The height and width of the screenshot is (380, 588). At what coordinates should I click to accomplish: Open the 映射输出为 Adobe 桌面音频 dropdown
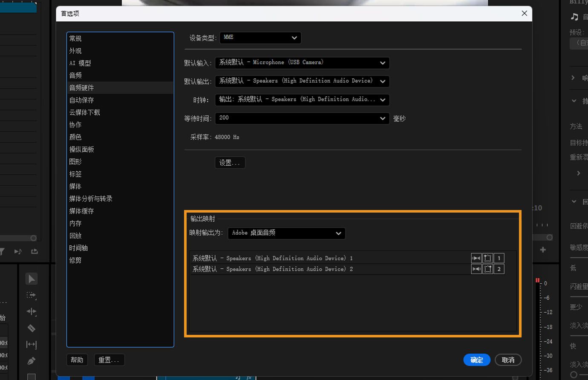[286, 233]
